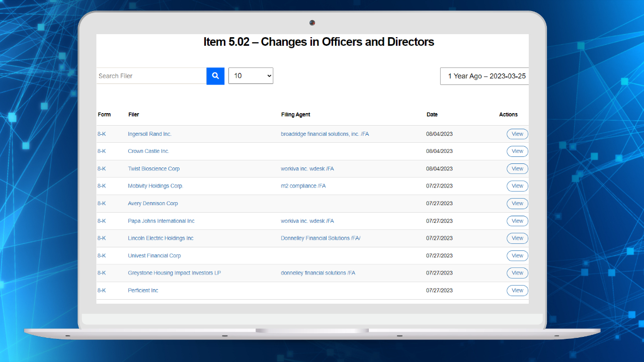Click the 8-K link in the first row

click(102, 134)
